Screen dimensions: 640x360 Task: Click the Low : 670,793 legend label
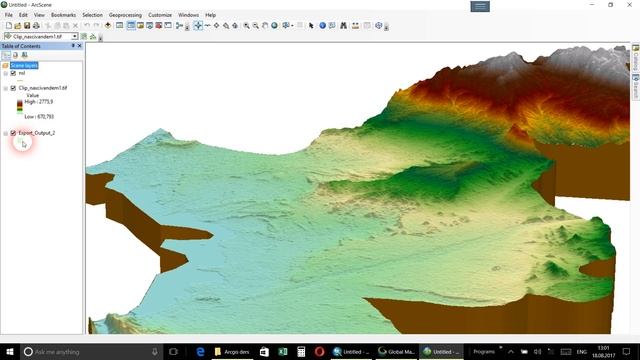(39, 117)
